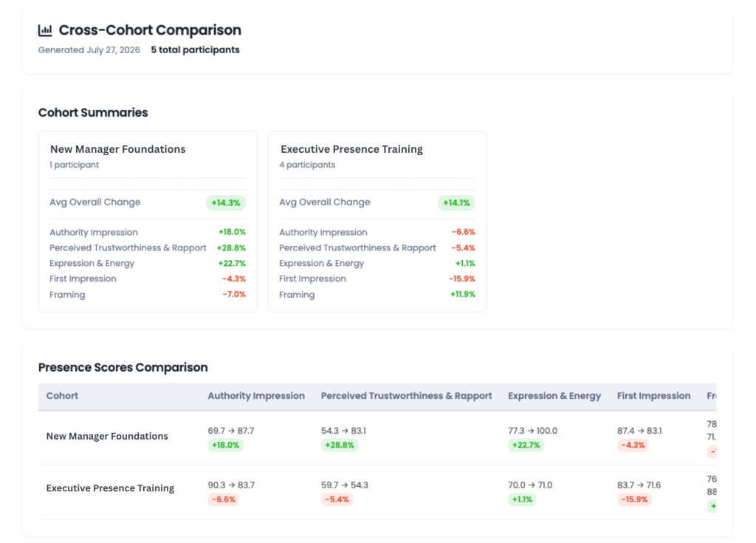The image size is (756, 543).
Task: Click the bar chart icon beside Cross-Cohort Comparison
Action: (45, 30)
